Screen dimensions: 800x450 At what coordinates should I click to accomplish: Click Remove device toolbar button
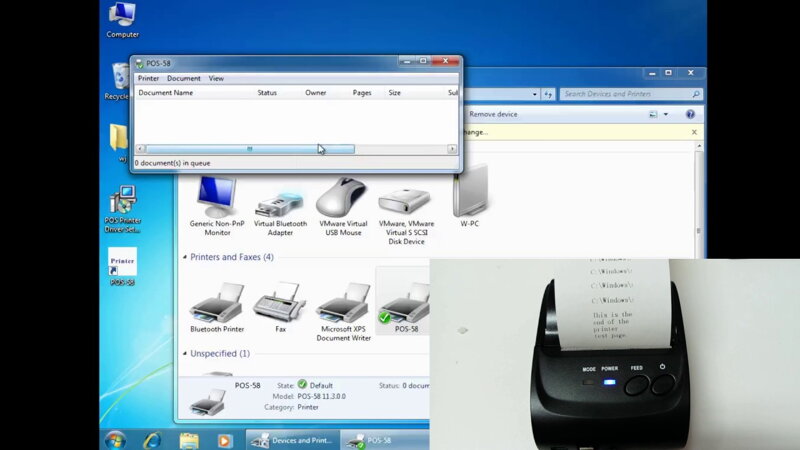(x=493, y=114)
